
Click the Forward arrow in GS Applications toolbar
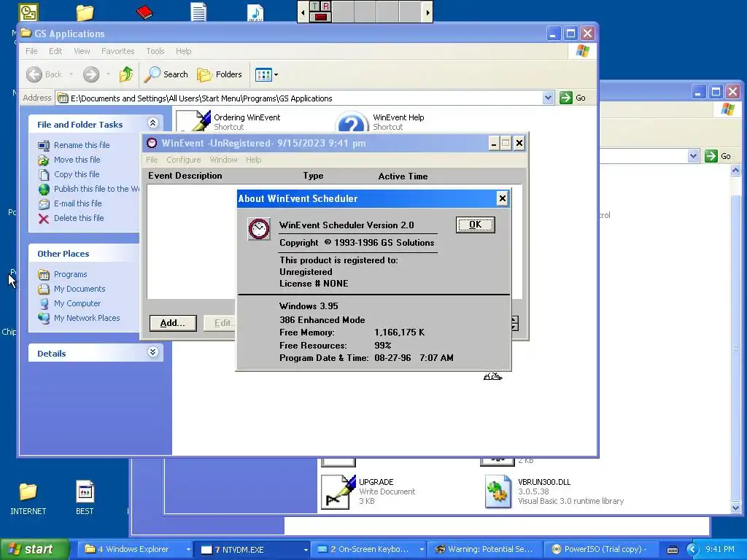pos(91,74)
